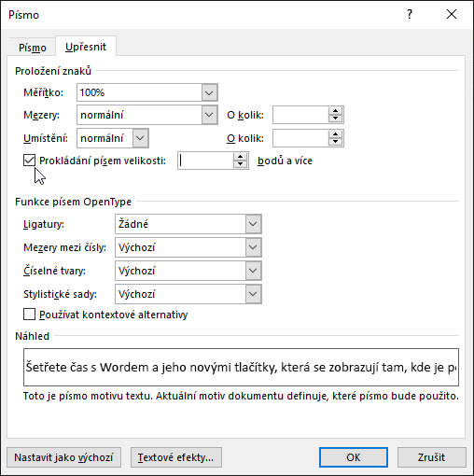
Task: Decrease Umístění O kolik value with down arrow
Action: click(335, 142)
